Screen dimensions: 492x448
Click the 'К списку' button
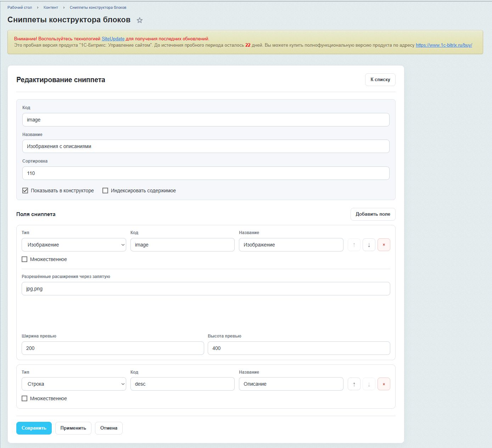(x=380, y=80)
